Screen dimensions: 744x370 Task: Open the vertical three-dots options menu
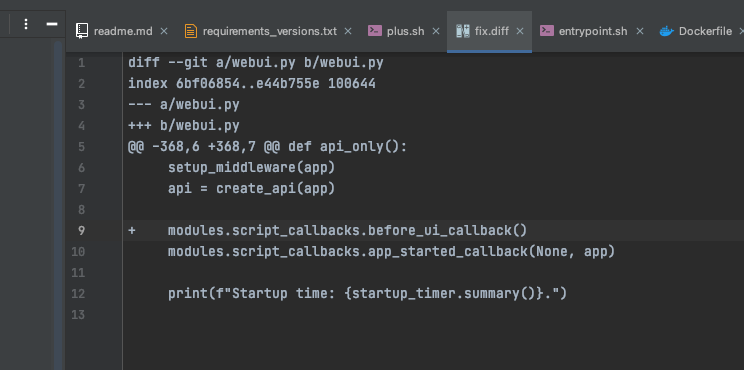26,24
